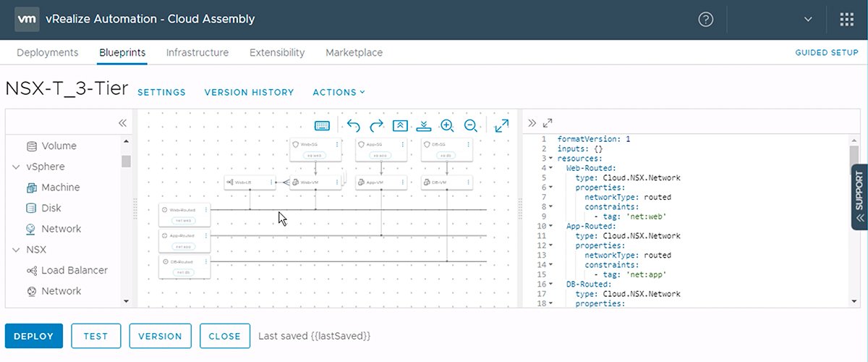Expand the canvas to full screen
This screenshot has width=868, height=362.
click(x=502, y=125)
